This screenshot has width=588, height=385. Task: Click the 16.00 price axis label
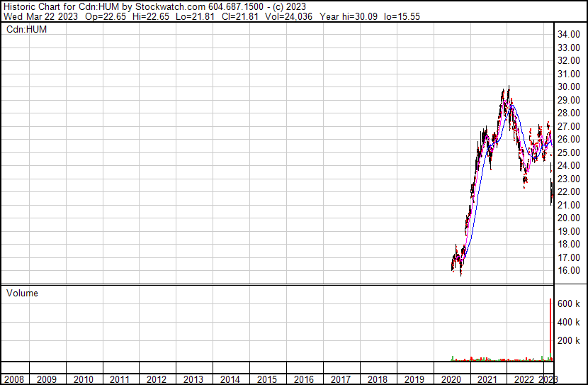coord(570,271)
